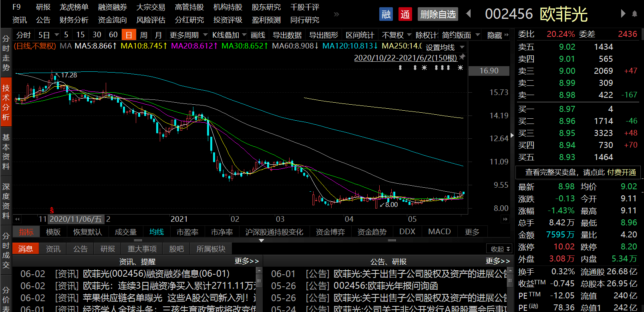Click the date range 2020/10/22-2021/6/2 link
The image size is (644, 312).
(405, 58)
